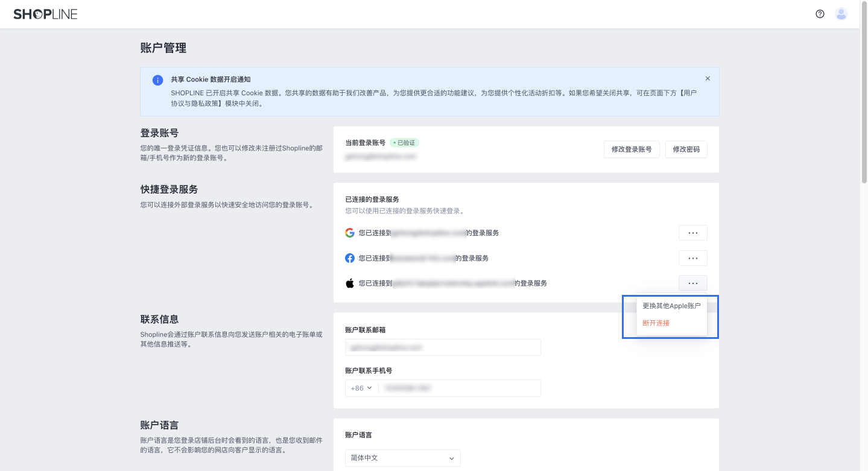Click the Apple login service icon
Screen dimensions: 868x471
[x=349, y=283]
